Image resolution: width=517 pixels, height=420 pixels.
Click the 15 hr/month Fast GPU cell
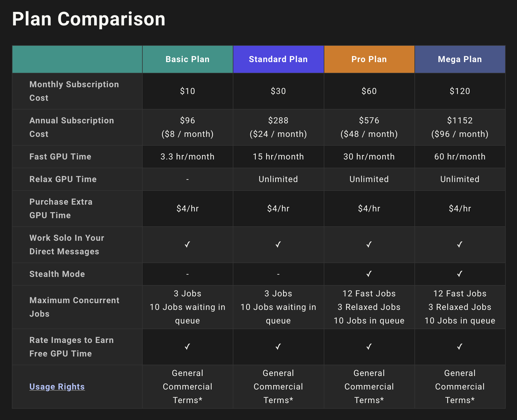coord(278,157)
